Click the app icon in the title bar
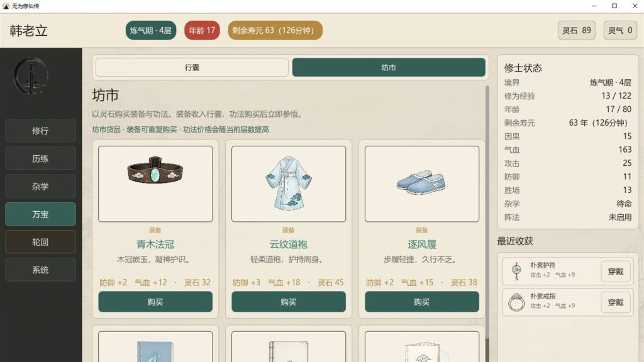The image size is (644, 362). pyautogui.click(x=6, y=6)
